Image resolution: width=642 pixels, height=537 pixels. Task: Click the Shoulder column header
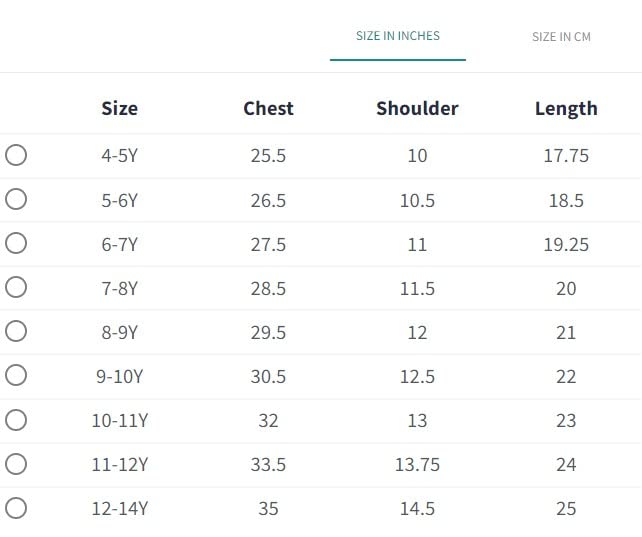[417, 108]
